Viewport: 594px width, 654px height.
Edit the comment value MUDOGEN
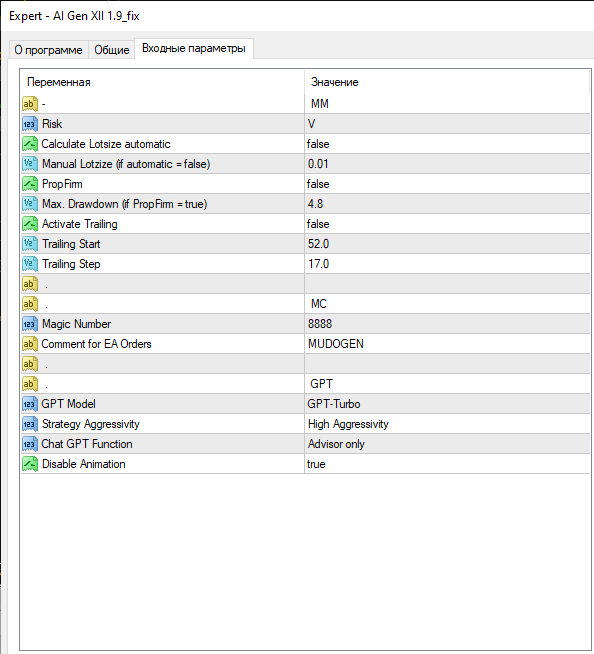447,344
